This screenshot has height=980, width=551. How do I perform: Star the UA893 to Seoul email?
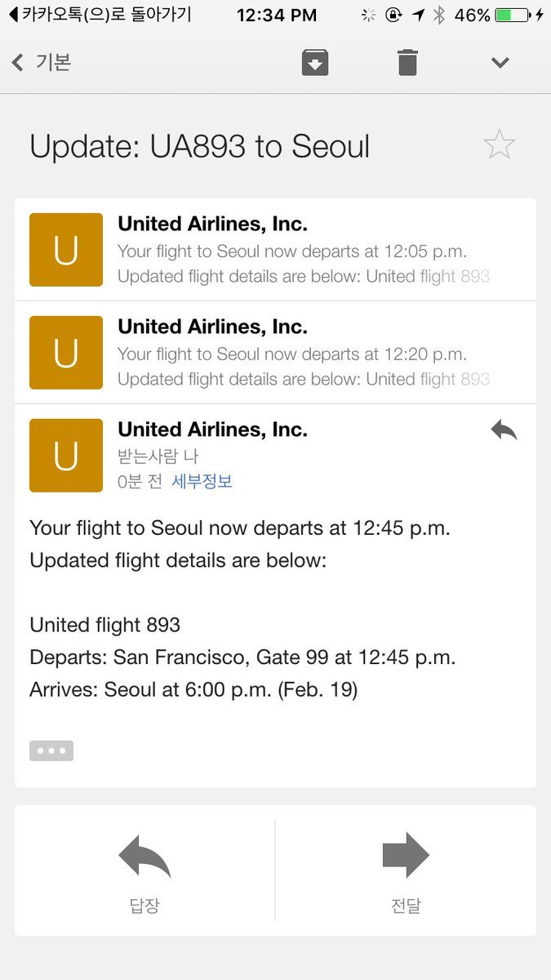pos(499,145)
